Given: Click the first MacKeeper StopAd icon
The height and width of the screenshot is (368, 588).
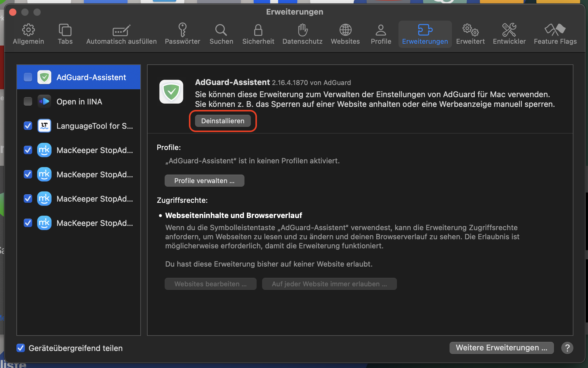Looking at the screenshot, I should [x=44, y=150].
